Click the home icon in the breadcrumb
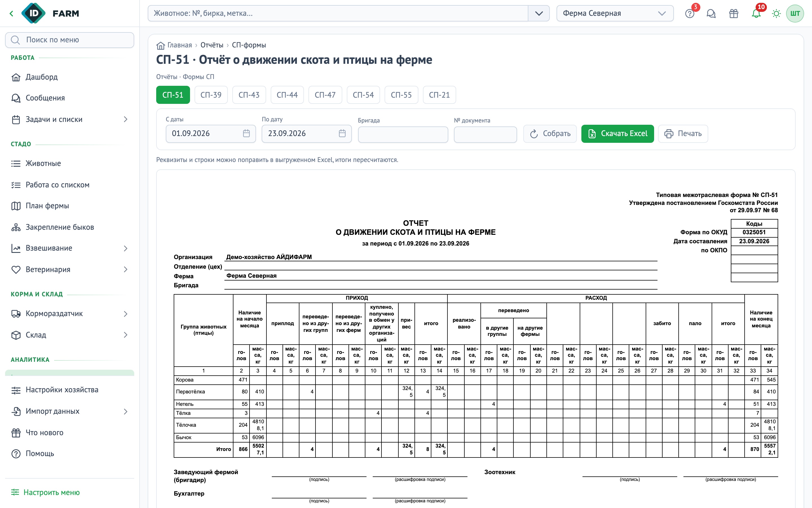The width and height of the screenshot is (812, 508). 160,45
